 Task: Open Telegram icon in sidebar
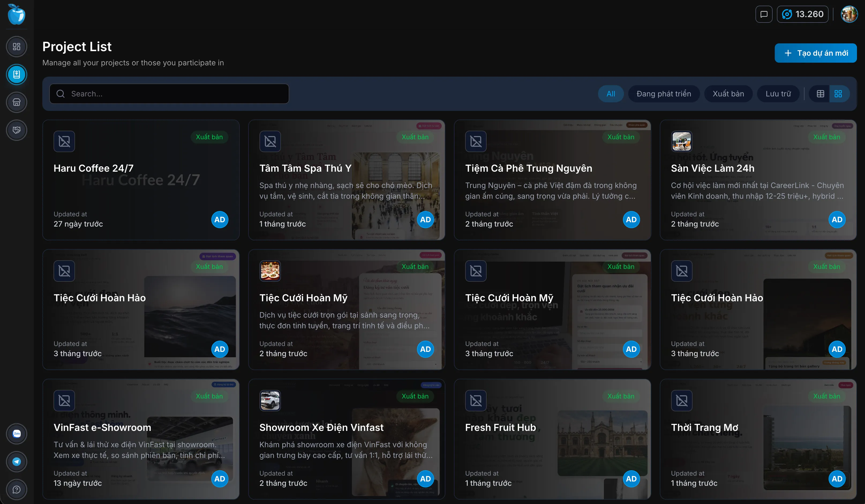[17, 461]
